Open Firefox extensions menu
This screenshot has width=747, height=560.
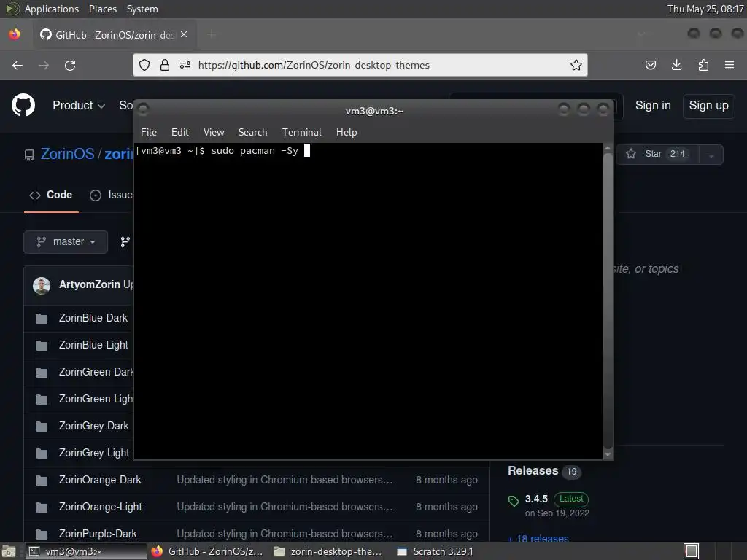(x=703, y=65)
